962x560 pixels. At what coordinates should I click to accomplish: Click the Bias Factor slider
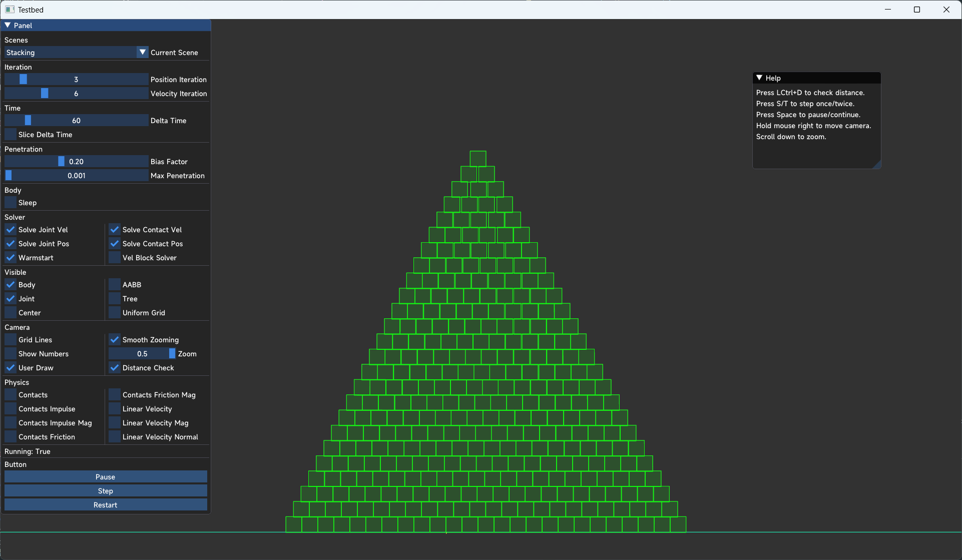pos(76,162)
